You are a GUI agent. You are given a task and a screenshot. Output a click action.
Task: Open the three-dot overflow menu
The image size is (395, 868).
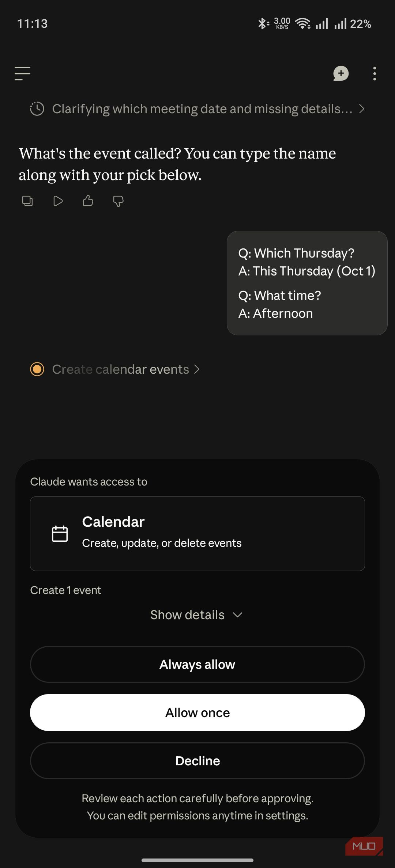coord(375,73)
